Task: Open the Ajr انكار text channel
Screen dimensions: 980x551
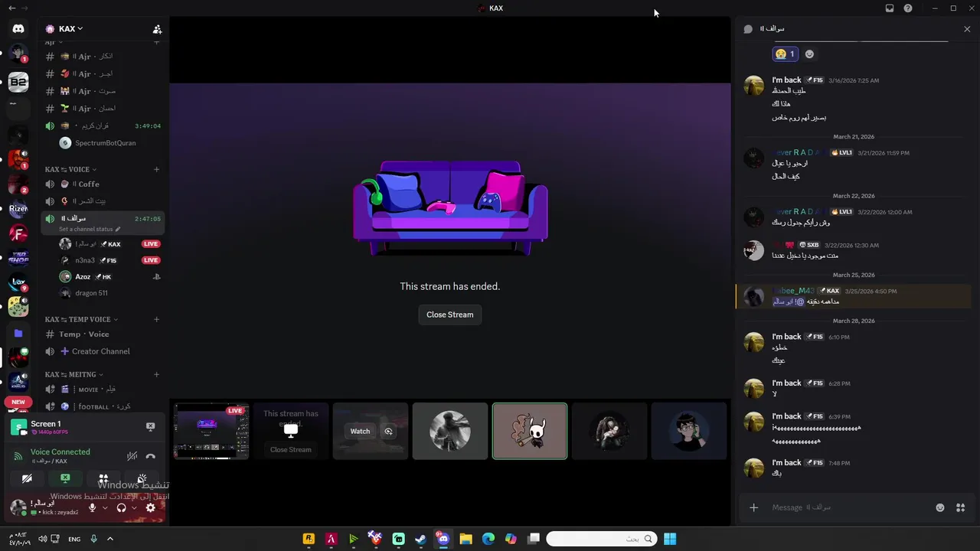Action: (x=103, y=57)
